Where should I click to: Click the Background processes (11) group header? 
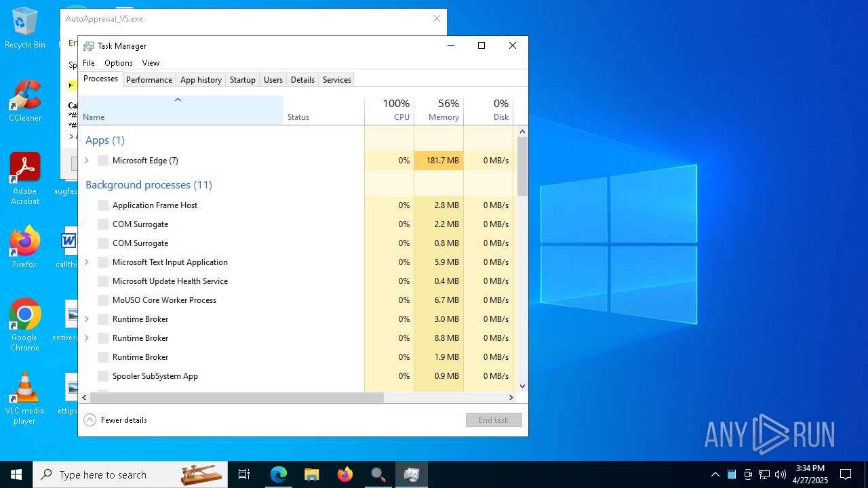[x=149, y=185]
